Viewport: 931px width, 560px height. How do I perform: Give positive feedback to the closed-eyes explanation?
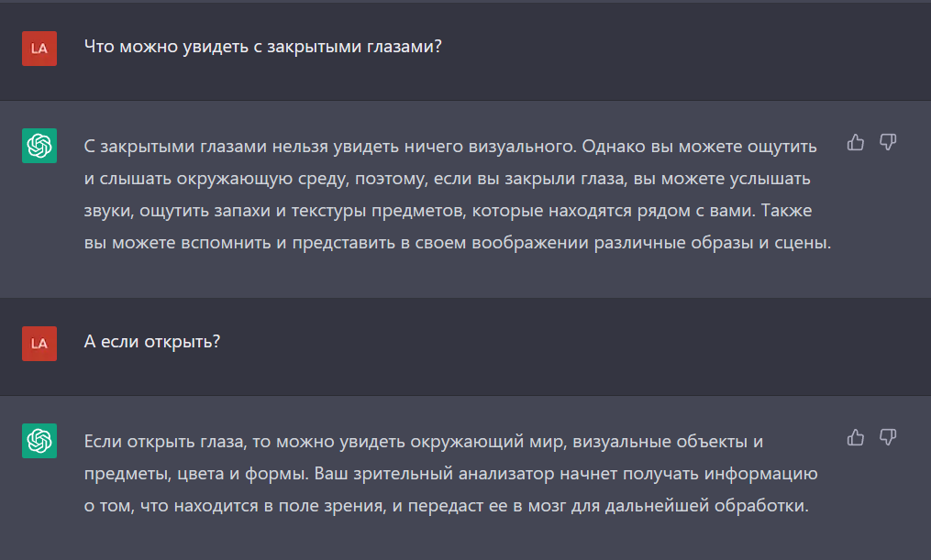click(x=855, y=142)
